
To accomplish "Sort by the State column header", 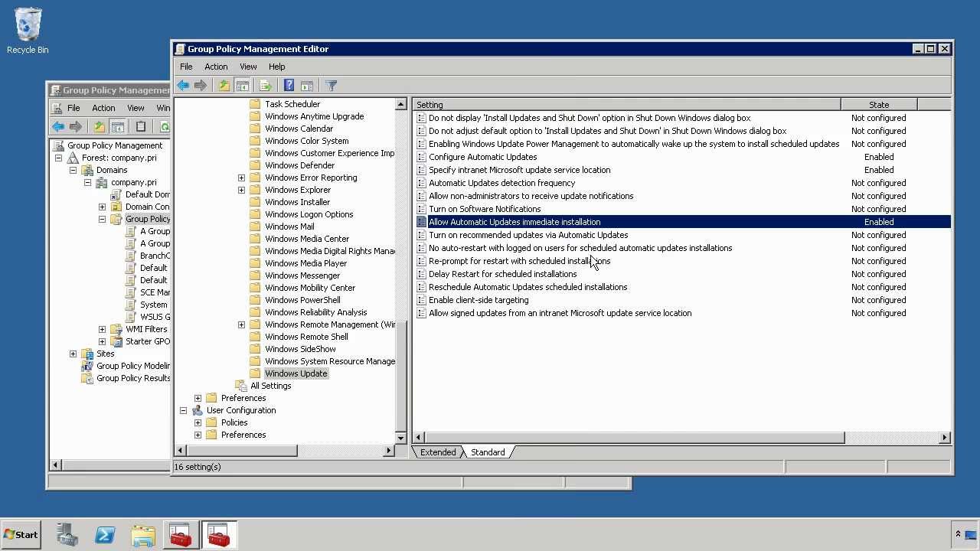I will [x=879, y=105].
